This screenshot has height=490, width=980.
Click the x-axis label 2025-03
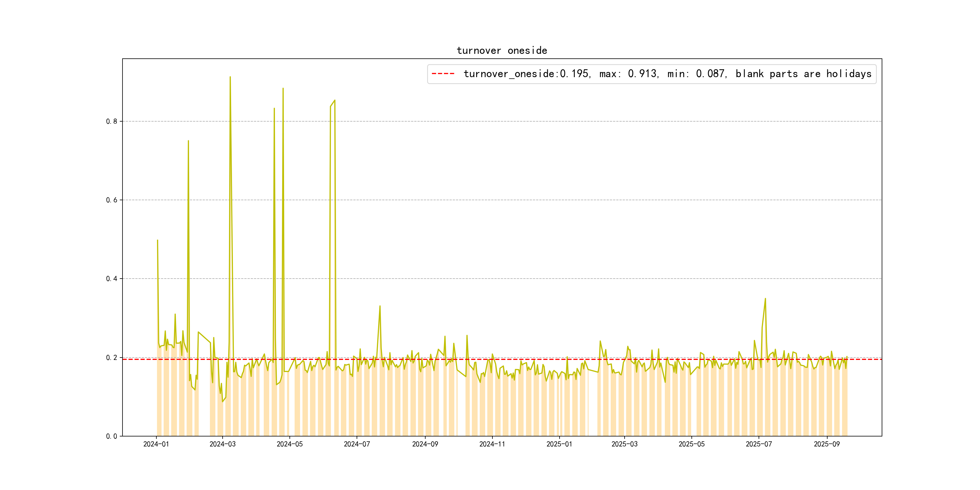624,444
